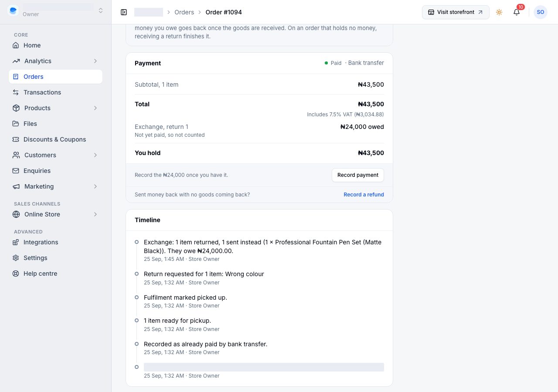Expand the Customers submenu chevron

click(95, 155)
